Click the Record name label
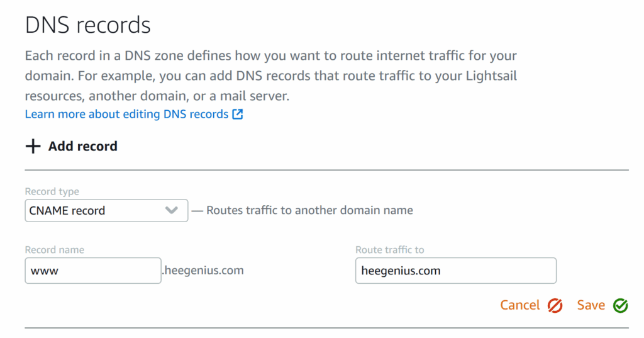 pos(54,250)
